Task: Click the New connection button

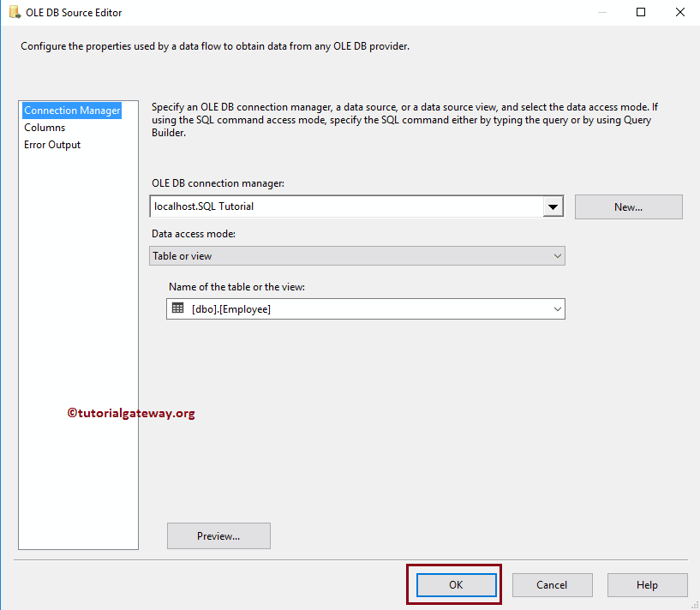Action: [628, 206]
